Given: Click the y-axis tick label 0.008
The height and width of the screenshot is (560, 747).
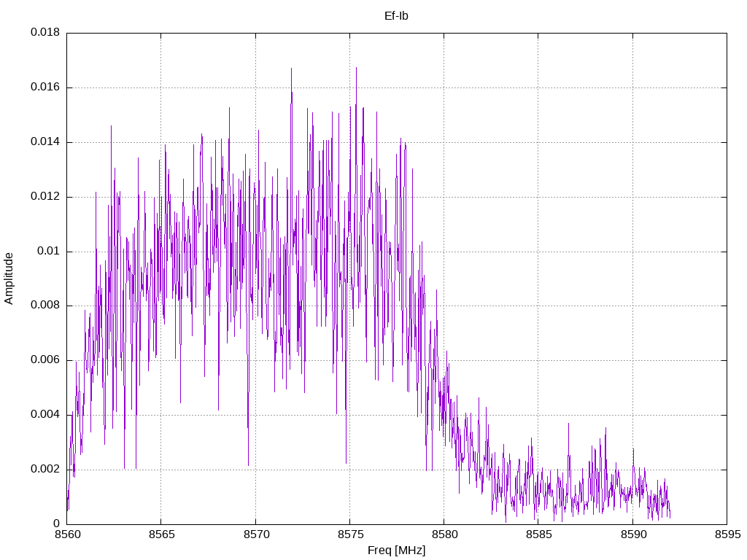Looking at the screenshot, I should pyautogui.click(x=45, y=306).
